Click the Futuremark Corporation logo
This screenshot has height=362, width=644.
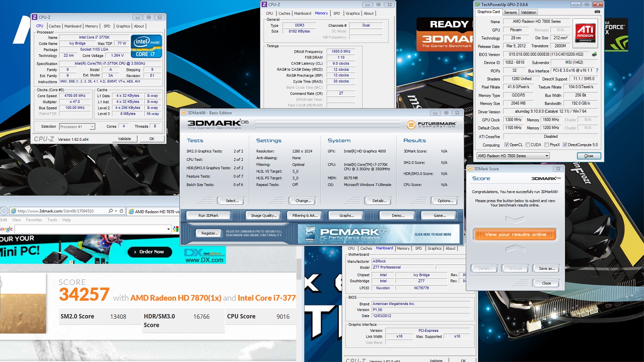[431, 124]
